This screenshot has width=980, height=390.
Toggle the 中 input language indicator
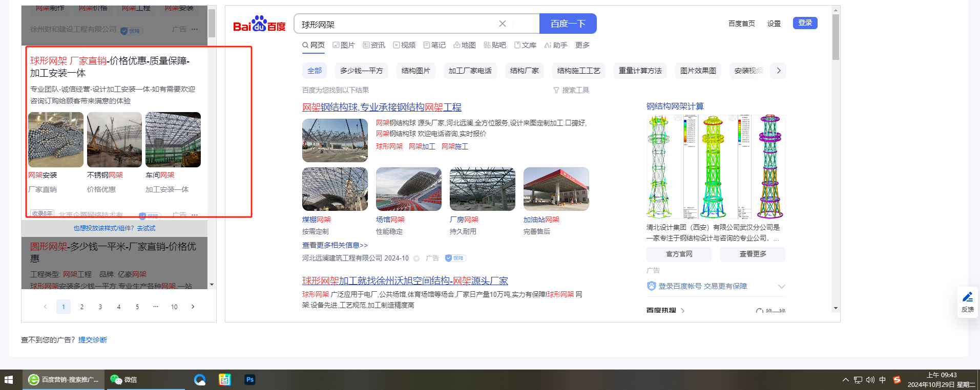883,380
